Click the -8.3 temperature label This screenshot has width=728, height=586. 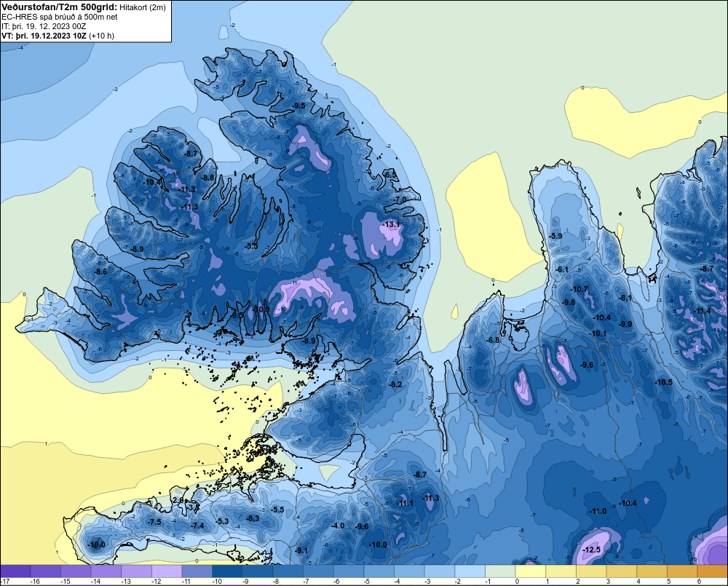(x=253, y=518)
